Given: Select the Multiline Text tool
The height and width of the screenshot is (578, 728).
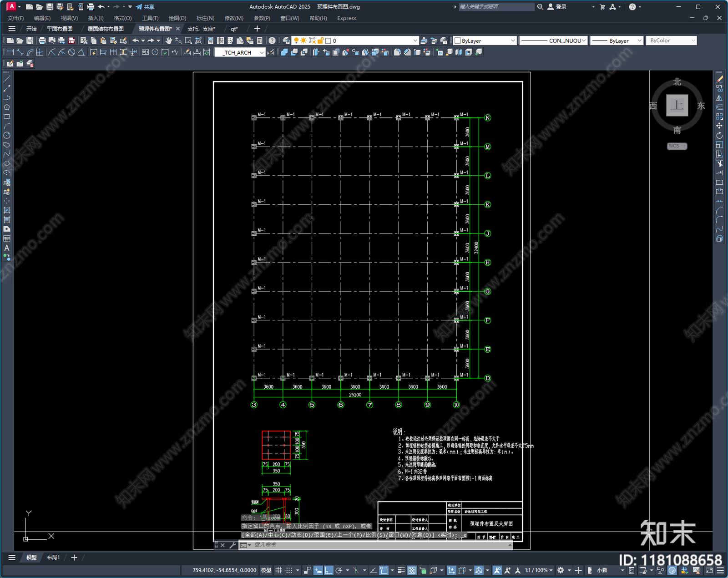Looking at the screenshot, I should [x=7, y=248].
